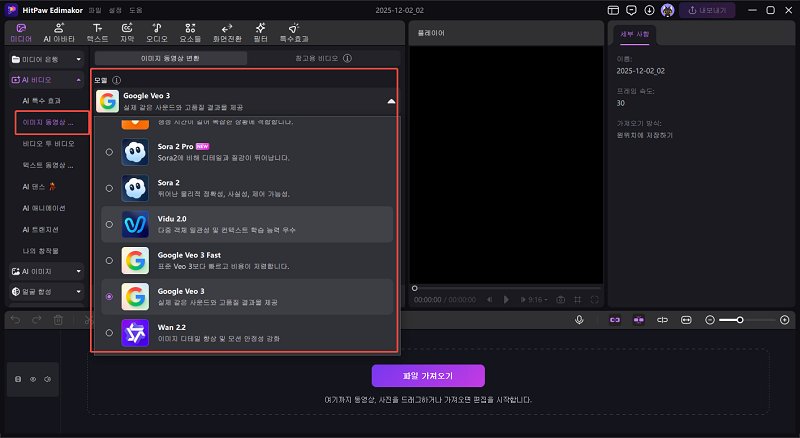
Task: Open the AI 아바타 (AI Avatar) tool
Action: pos(59,33)
